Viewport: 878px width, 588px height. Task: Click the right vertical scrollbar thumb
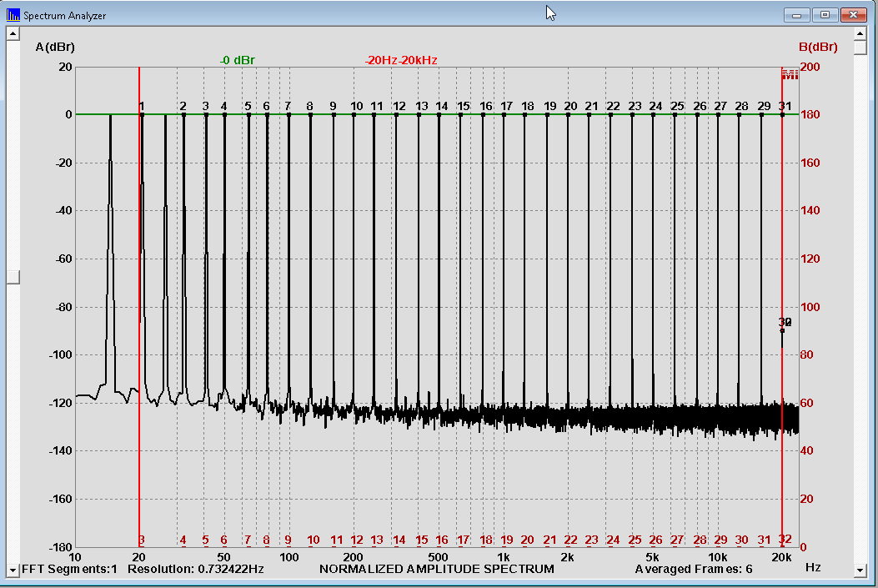click(x=860, y=48)
